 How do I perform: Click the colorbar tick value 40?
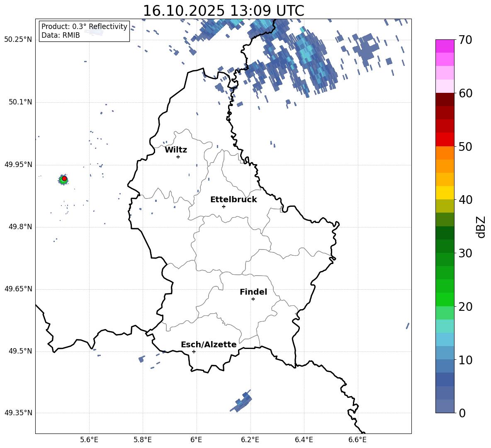[465, 200]
